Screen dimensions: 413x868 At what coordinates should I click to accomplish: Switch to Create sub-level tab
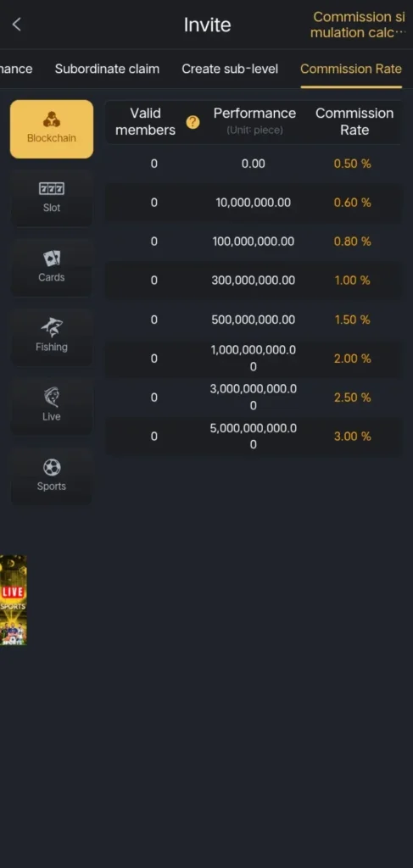coord(230,70)
